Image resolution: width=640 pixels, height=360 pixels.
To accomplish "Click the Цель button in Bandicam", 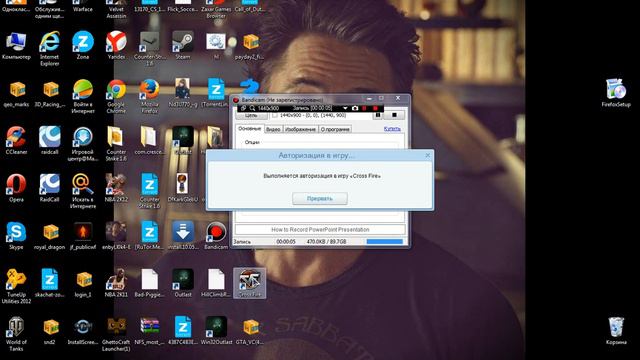I will click(x=251, y=116).
